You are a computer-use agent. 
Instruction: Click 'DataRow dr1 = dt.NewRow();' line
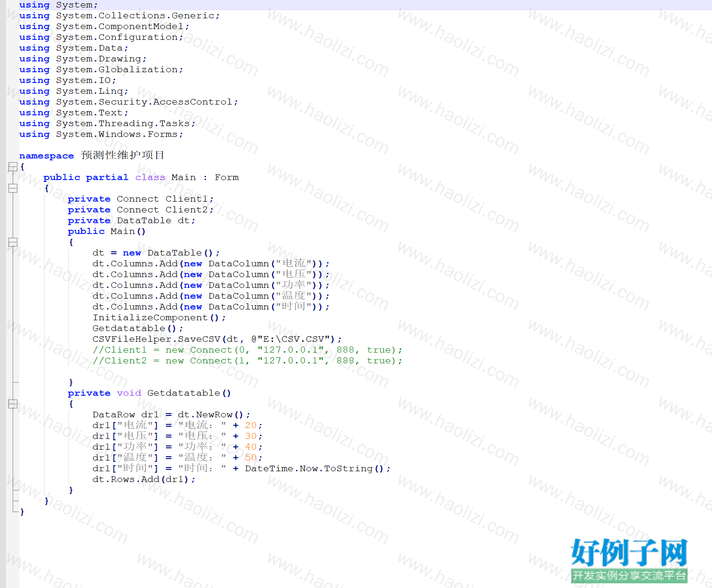coord(171,415)
